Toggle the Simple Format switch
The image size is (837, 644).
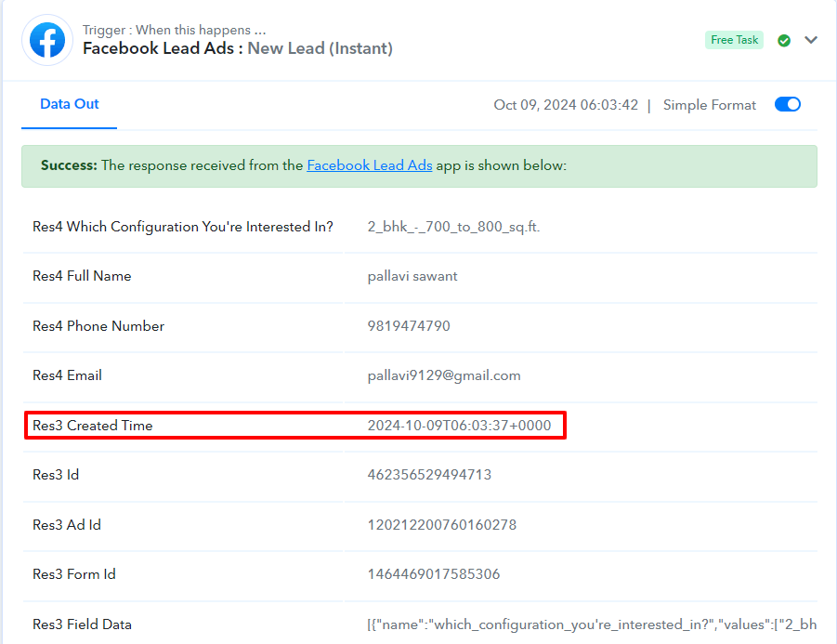point(788,104)
